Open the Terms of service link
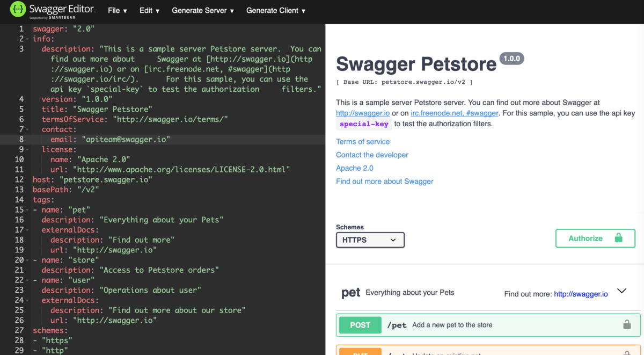The height and width of the screenshot is (355, 644). tap(363, 142)
